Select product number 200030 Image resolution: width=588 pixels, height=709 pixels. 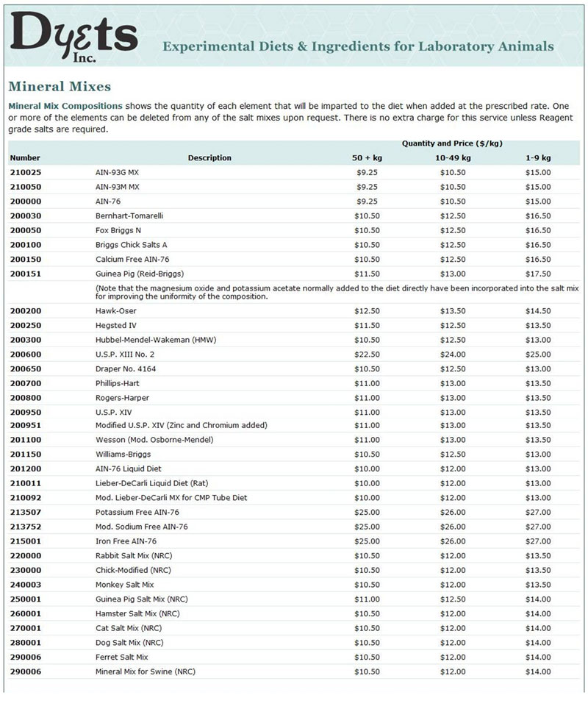tap(26, 215)
